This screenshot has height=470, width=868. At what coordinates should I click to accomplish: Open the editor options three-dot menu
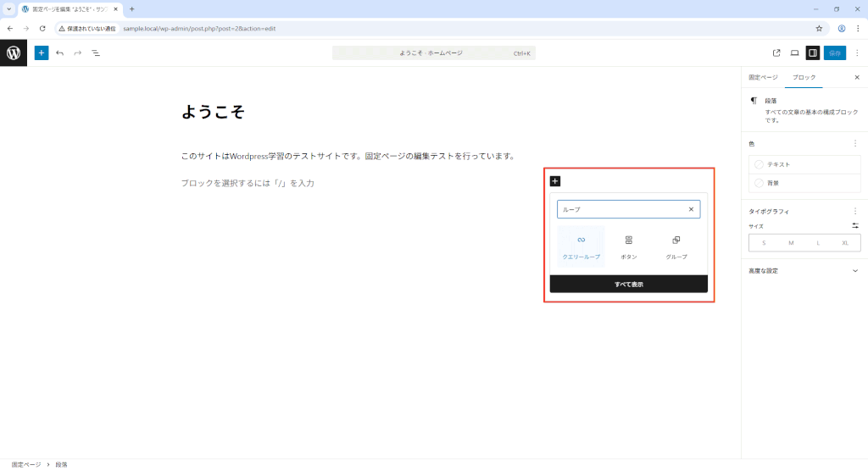click(857, 53)
